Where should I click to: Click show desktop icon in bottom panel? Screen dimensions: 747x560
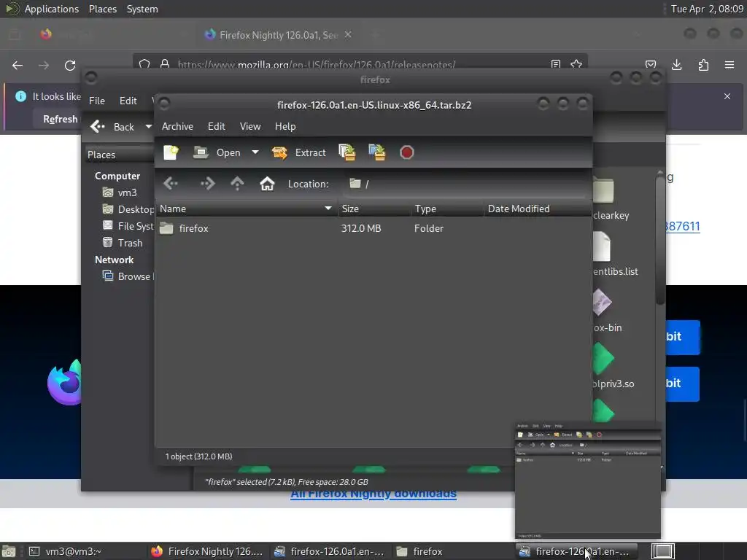pos(9,551)
